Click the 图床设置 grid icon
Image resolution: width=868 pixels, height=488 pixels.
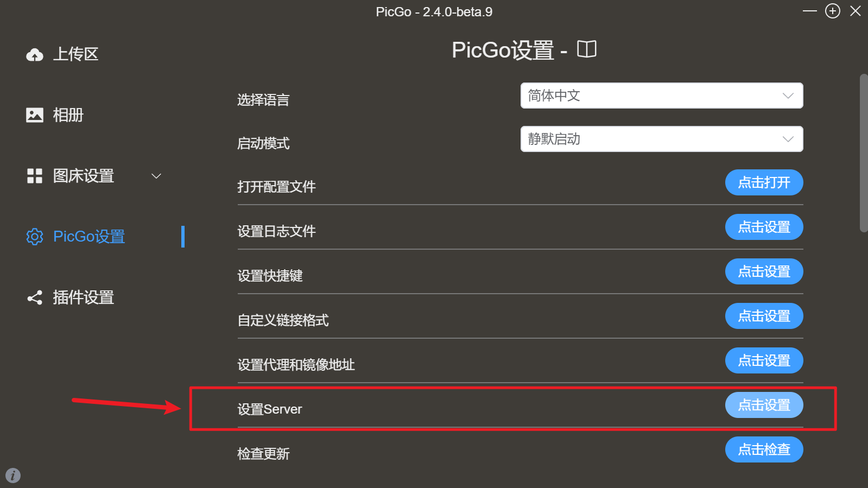coord(34,175)
